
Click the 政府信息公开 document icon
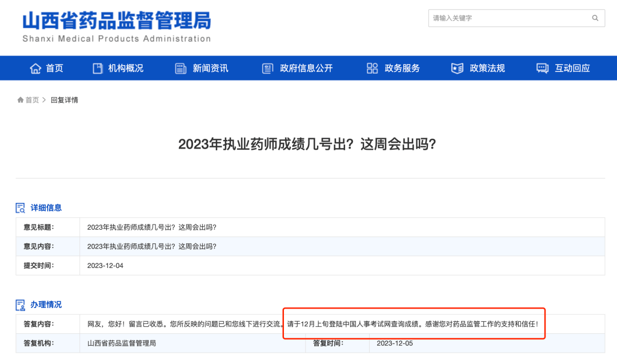tap(267, 69)
